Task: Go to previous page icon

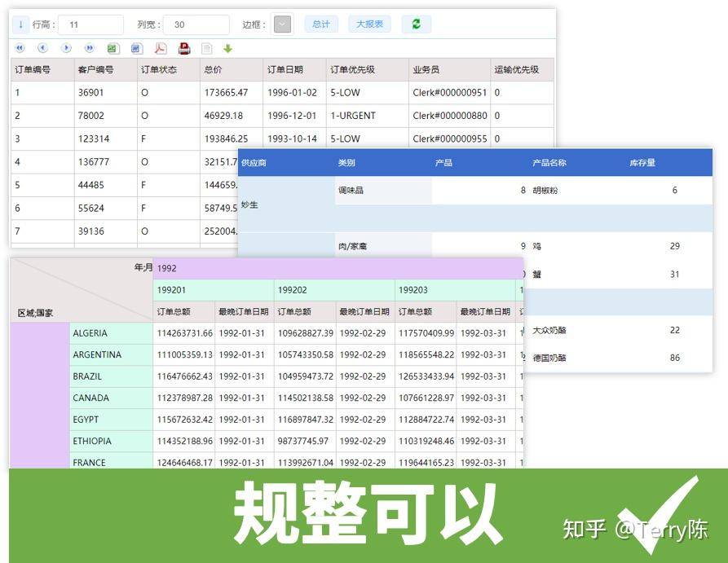Action: (42, 48)
